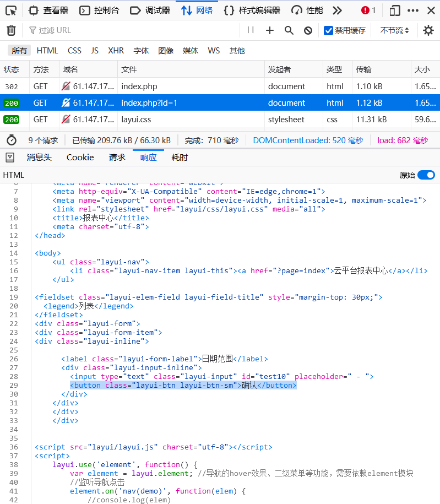Viewport: 440px width, 504px height.
Task: Sort by the 方法 column header
Action: (45, 69)
